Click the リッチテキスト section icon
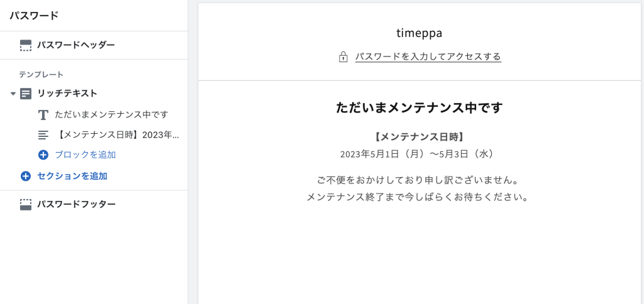644x304 pixels. [x=26, y=94]
